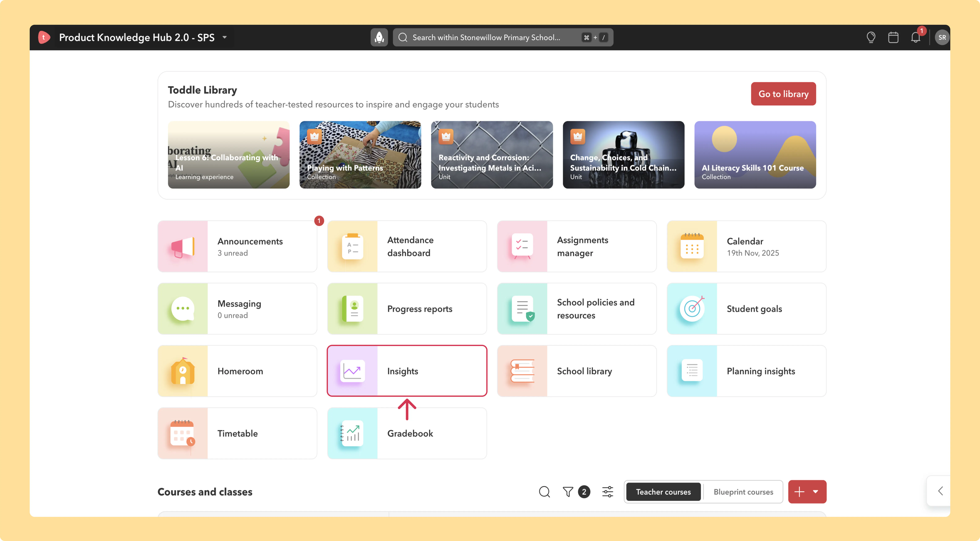Image resolution: width=980 pixels, height=541 pixels.
Task: Click the Toddle logo icon
Action: [44, 37]
